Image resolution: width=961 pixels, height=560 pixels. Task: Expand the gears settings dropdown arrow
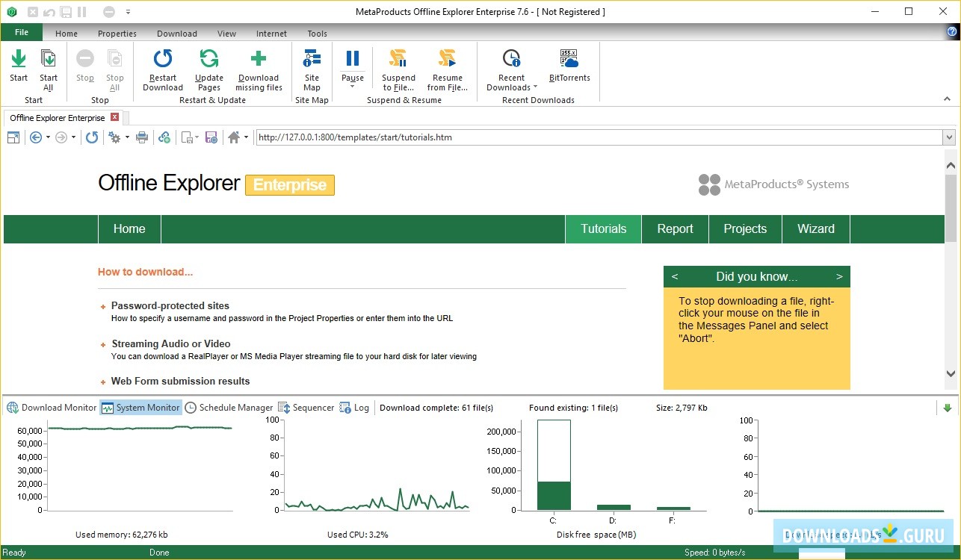pos(127,137)
